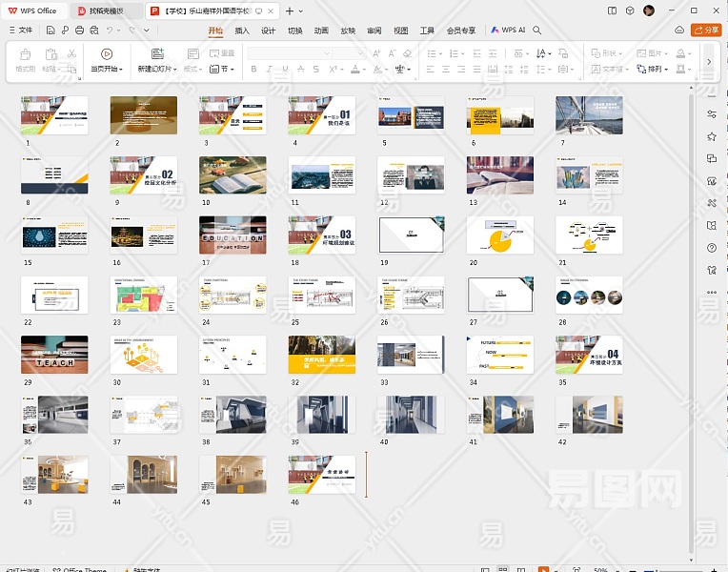Open the 设计 ribbon tab
The image size is (728, 572).
pyautogui.click(x=269, y=30)
